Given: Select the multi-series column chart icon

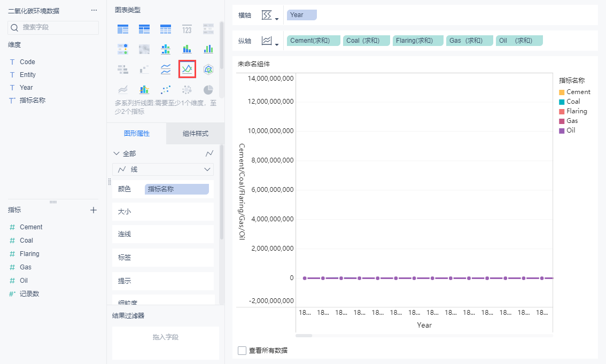Looking at the screenshot, I should click(208, 49).
